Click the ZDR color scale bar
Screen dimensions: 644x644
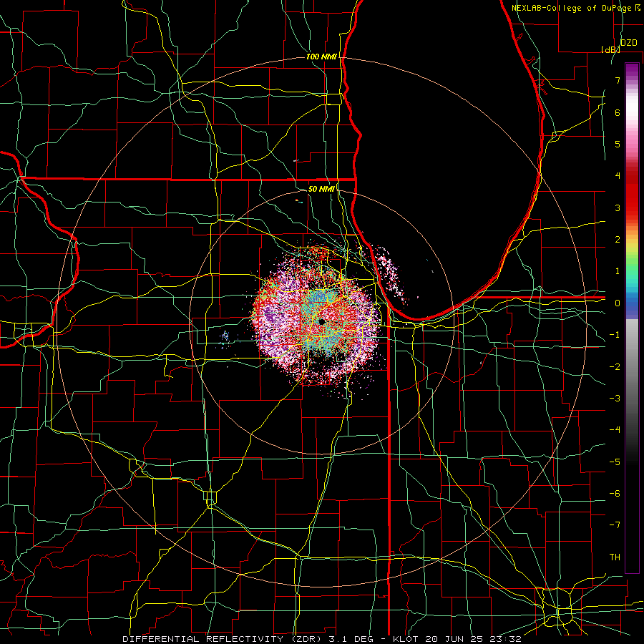pos(632,318)
